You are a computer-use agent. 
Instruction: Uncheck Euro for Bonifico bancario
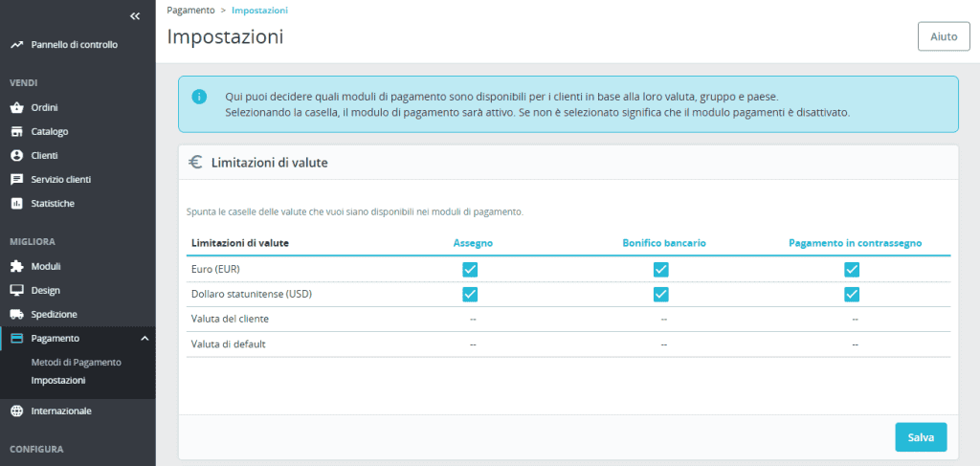click(x=660, y=269)
